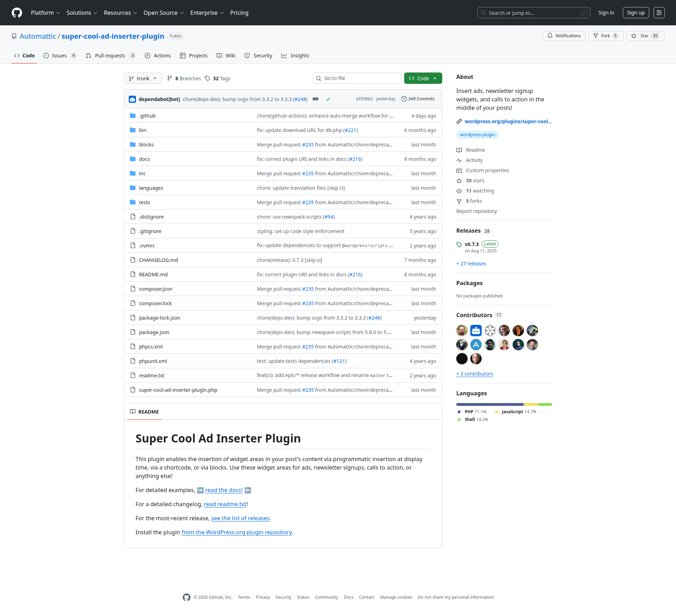
Task: Open '+ 3 contributors' link
Action: click(x=475, y=374)
